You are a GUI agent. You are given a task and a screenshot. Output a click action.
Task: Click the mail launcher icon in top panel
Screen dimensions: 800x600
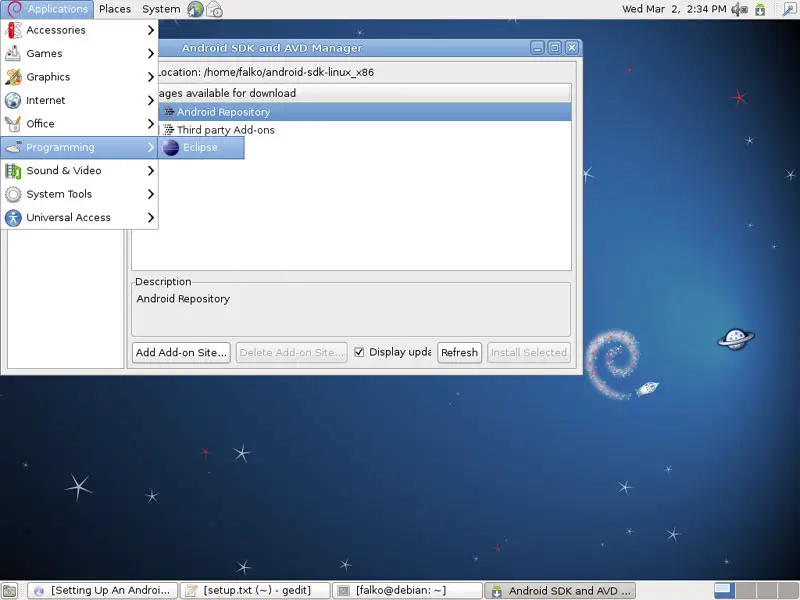coord(214,9)
